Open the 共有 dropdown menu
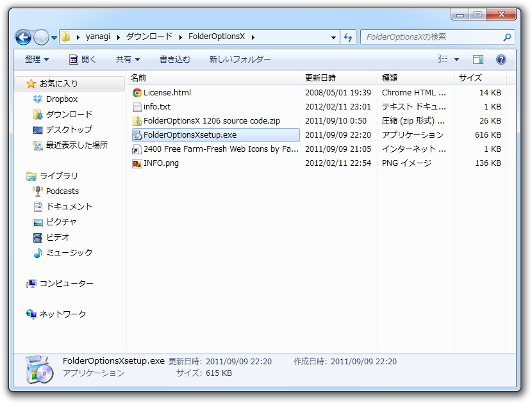 pos(128,60)
